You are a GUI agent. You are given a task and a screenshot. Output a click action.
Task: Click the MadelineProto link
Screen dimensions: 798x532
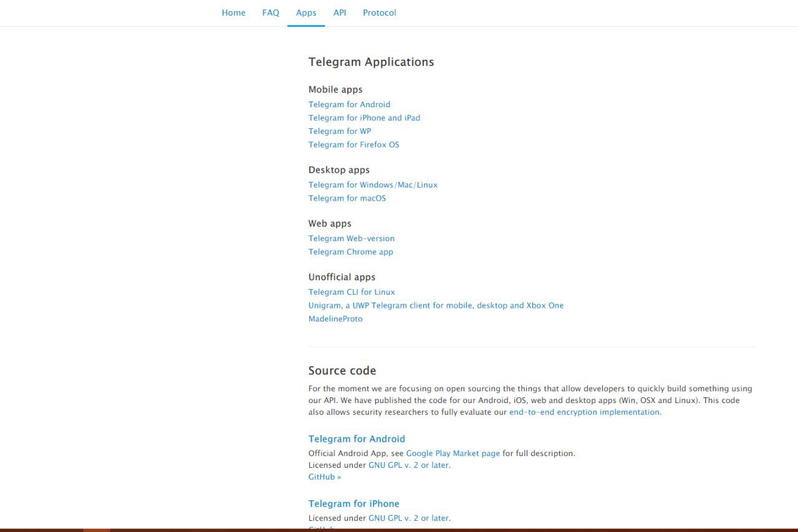(335, 319)
